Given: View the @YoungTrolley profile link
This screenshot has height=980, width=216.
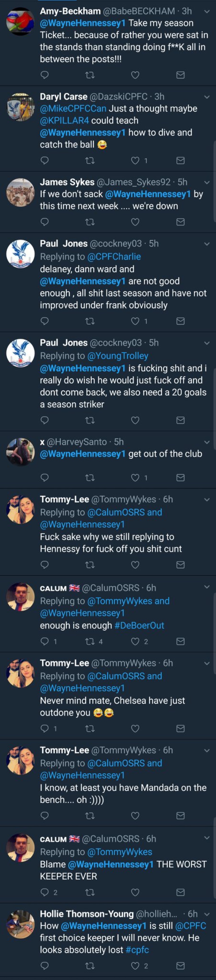Looking at the screenshot, I should pos(118,356).
